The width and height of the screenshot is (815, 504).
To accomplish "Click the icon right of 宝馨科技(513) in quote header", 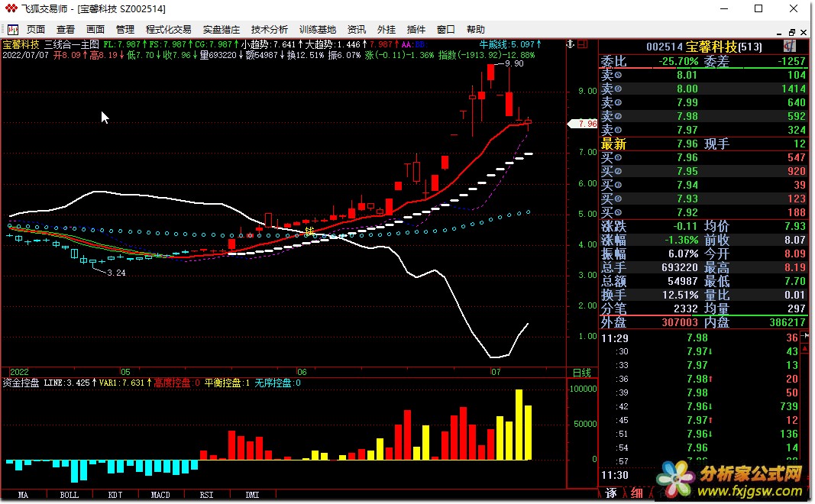I will click(789, 47).
